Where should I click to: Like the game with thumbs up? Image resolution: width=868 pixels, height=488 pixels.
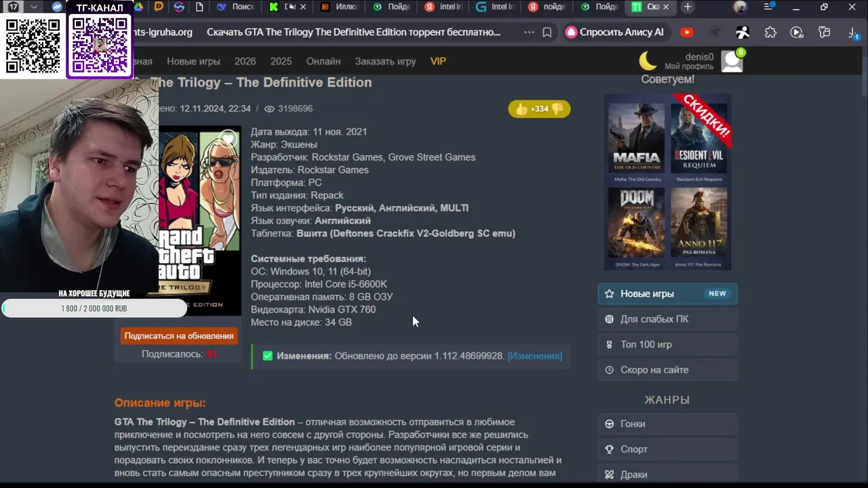click(521, 109)
